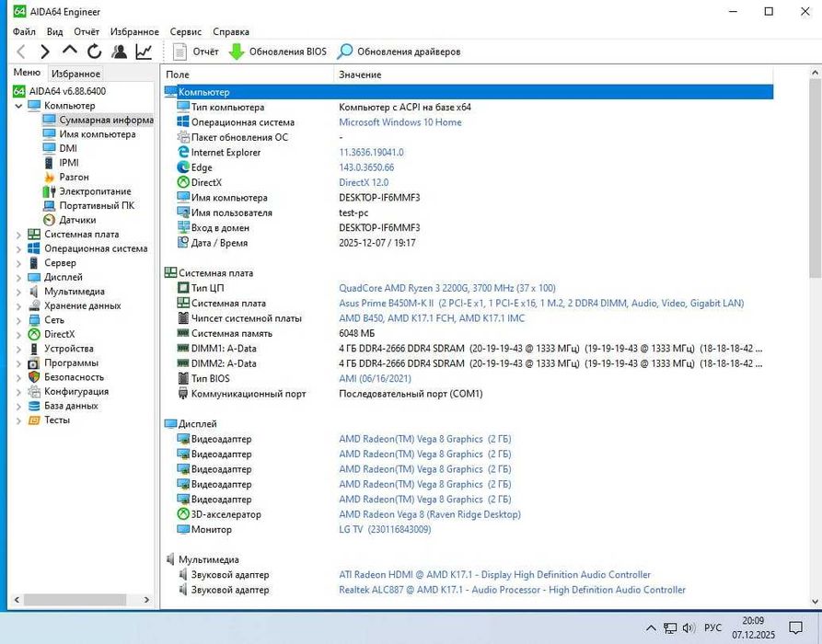The image size is (822, 644).
Task: Click the up-level arrow toolbar icon
Action: coord(70,51)
